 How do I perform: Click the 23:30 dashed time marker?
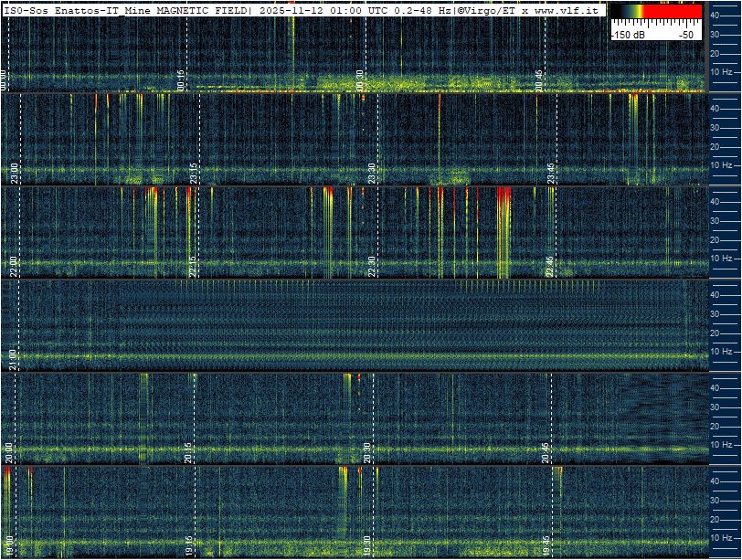[378, 139]
